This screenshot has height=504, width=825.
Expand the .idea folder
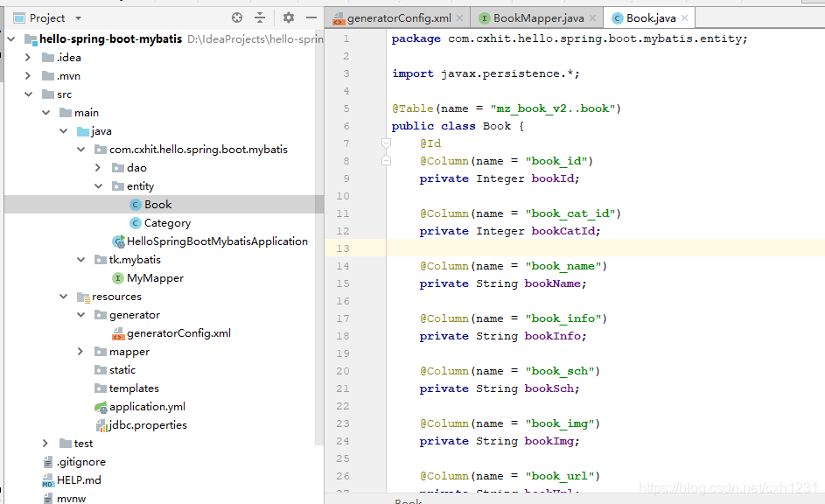(x=28, y=58)
